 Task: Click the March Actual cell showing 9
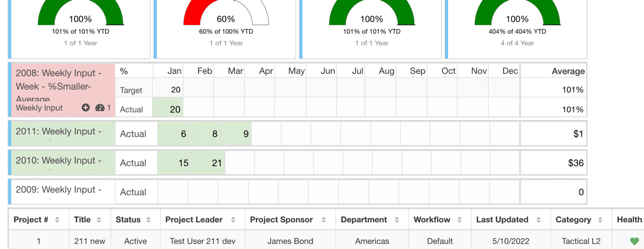[x=237, y=134]
